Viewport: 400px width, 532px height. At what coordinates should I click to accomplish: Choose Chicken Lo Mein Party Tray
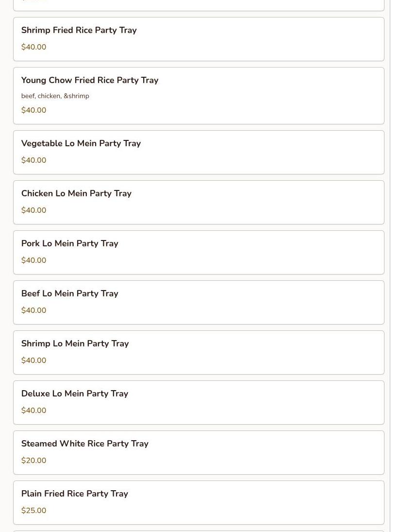pyautogui.click(x=76, y=193)
